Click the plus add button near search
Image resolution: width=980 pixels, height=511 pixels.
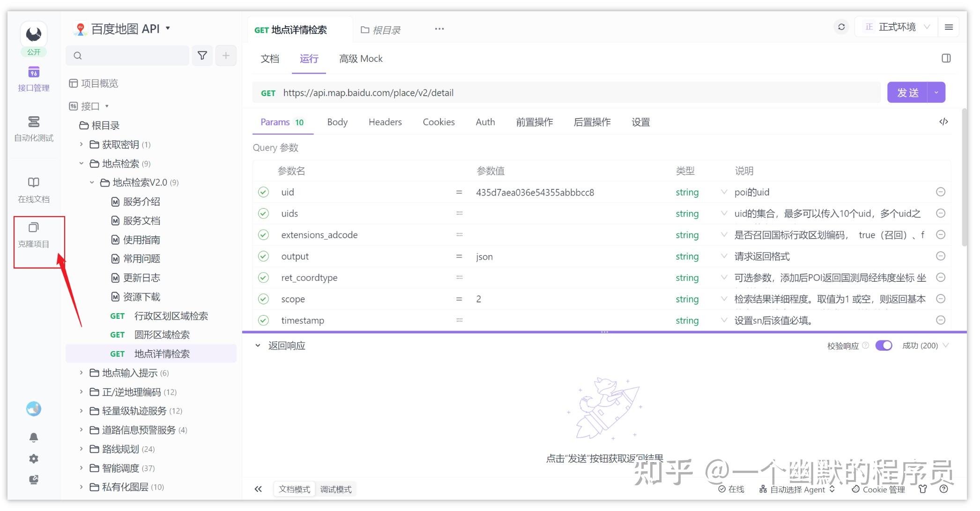click(x=226, y=56)
